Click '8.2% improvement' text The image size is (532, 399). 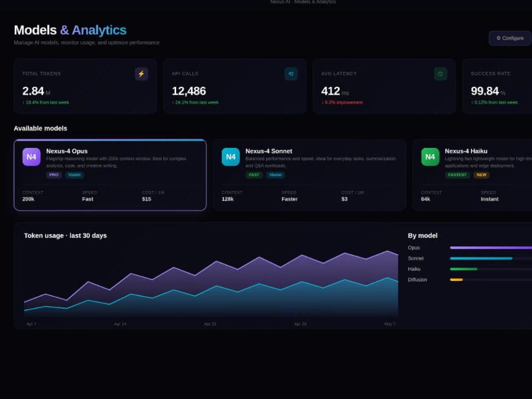pos(344,103)
